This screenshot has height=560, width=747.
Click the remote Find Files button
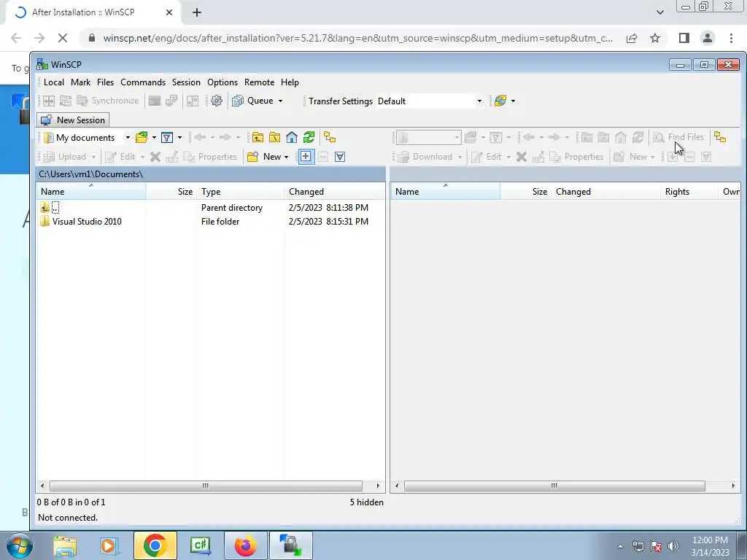pyautogui.click(x=679, y=137)
